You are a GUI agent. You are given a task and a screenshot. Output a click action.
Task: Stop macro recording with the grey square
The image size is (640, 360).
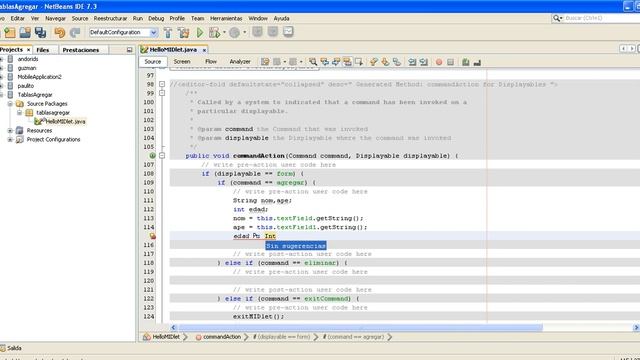[x=450, y=62]
